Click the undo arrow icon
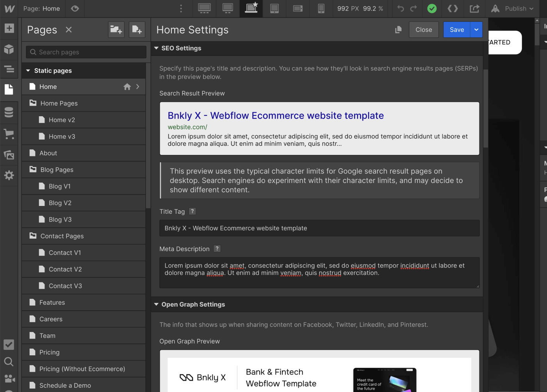 click(401, 9)
